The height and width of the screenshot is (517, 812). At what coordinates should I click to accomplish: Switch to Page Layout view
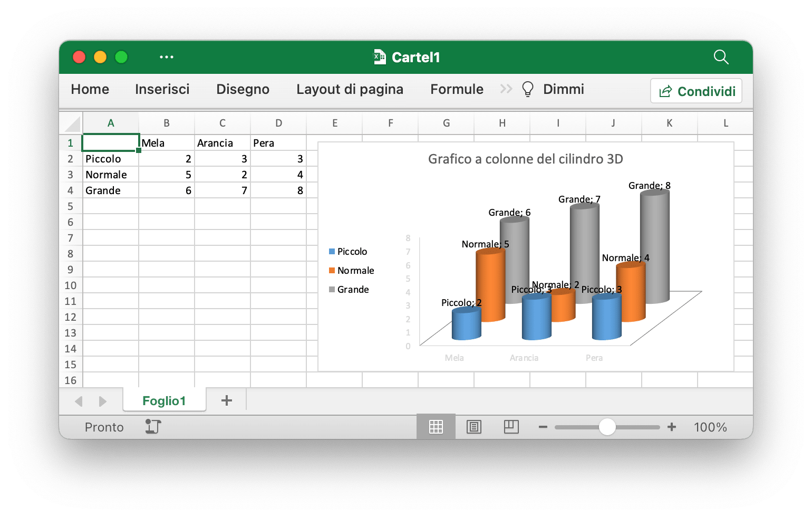pyautogui.click(x=474, y=427)
